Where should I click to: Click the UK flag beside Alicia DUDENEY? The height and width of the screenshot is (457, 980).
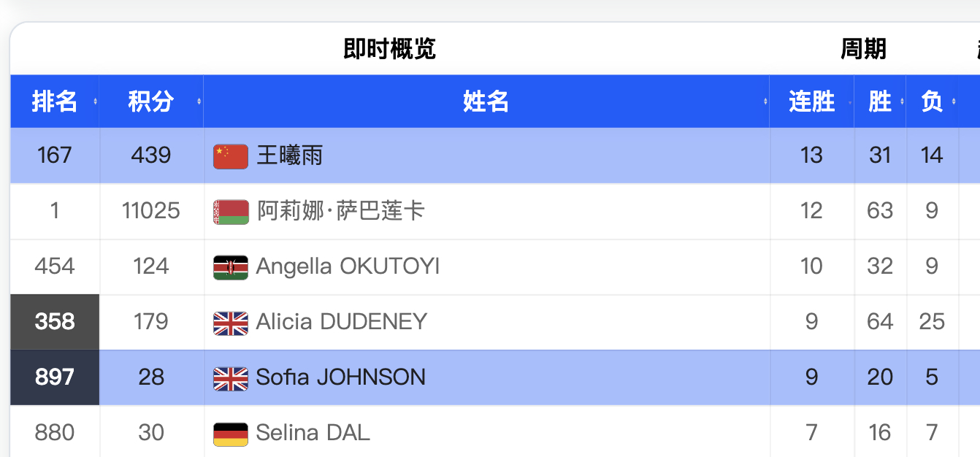(231, 322)
